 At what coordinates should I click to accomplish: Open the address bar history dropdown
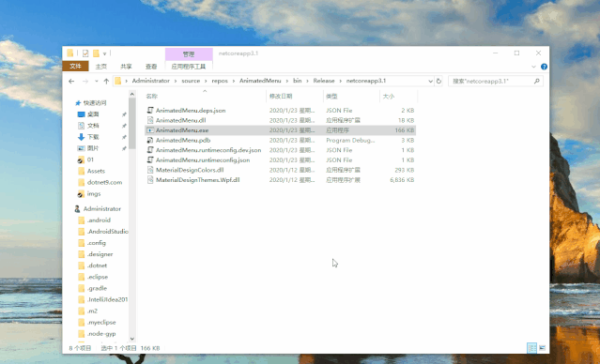[430, 81]
